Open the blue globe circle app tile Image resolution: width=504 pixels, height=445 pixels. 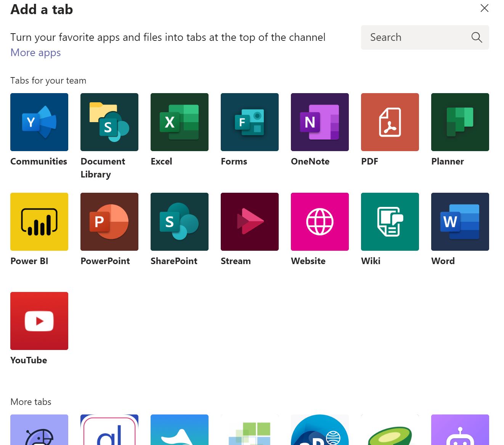click(x=320, y=430)
